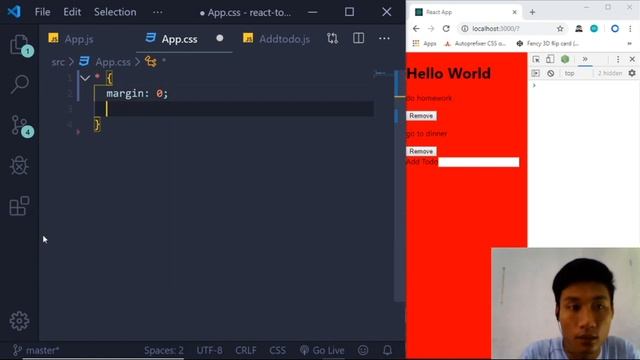640x360 pixels.
Task: Open Chrome's three-dot menu
Action: click(x=630, y=29)
